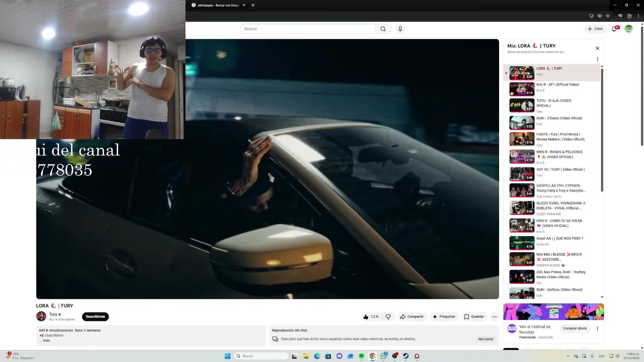Click the playlist scrollbar down arrow

coord(602,297)
